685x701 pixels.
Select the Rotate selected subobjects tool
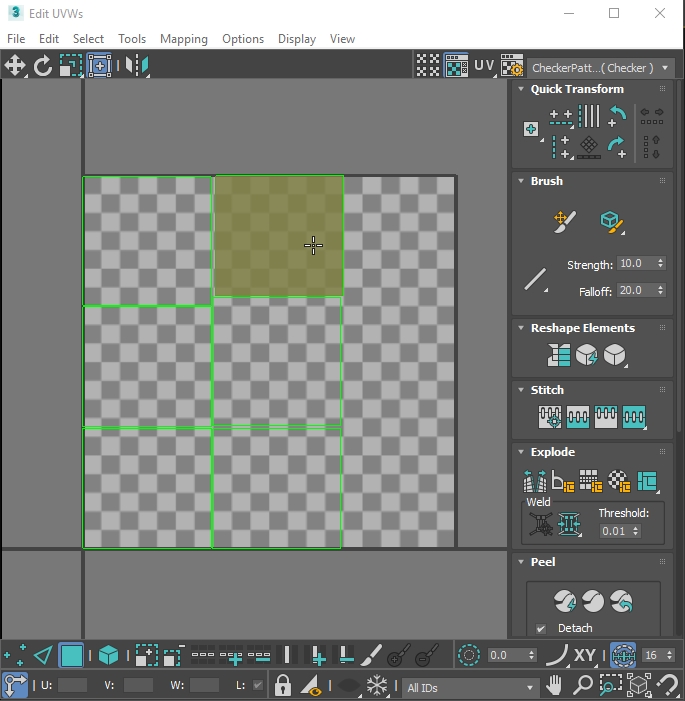coord(43,66)
